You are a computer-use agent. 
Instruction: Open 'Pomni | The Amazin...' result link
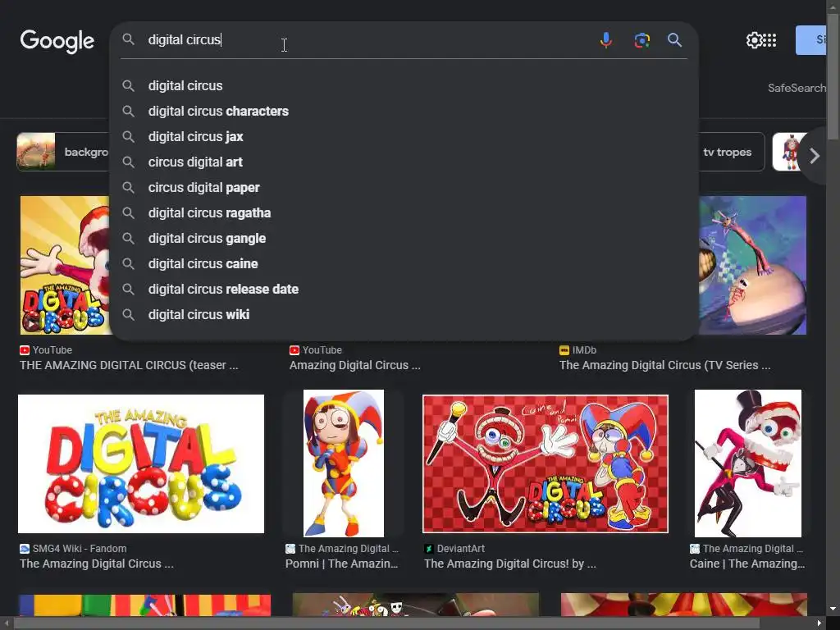(x=342, y=564)
